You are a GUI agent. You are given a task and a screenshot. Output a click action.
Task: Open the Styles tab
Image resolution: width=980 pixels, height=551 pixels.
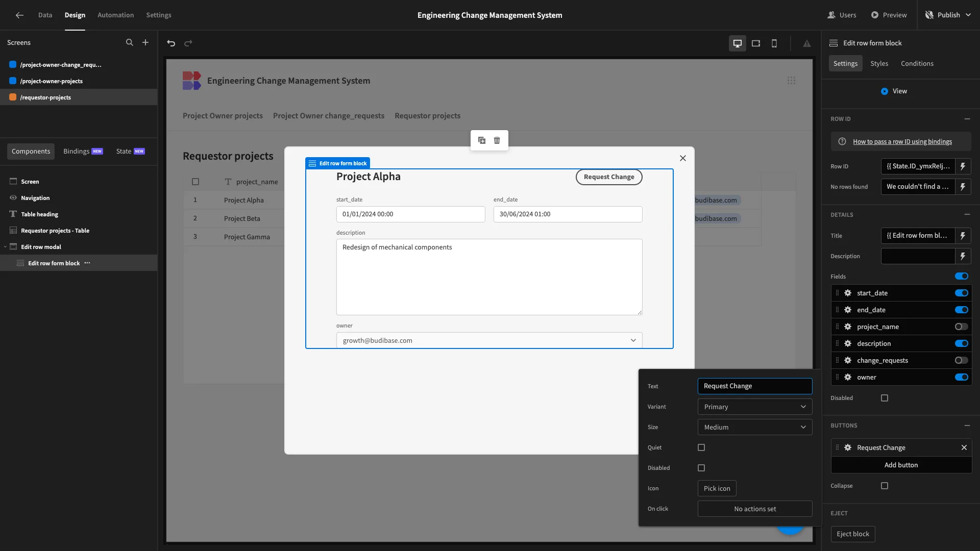(x=879, y=63)
